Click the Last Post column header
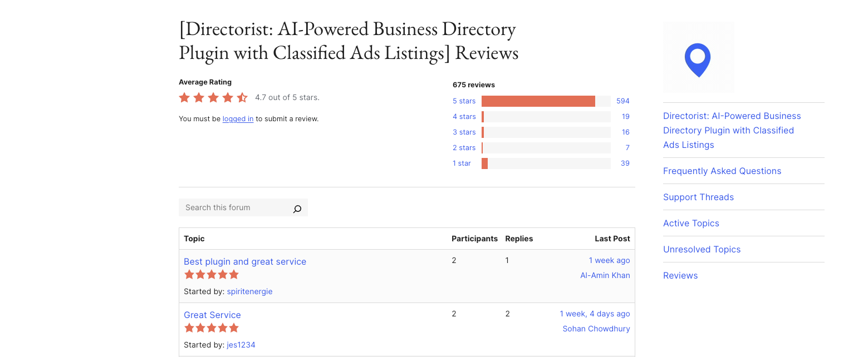868x357 pixels. click(612, 239)
